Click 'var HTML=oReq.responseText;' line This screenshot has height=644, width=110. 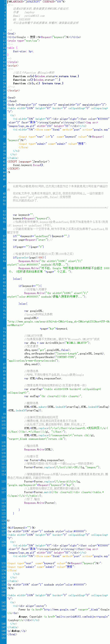[43, 378]
